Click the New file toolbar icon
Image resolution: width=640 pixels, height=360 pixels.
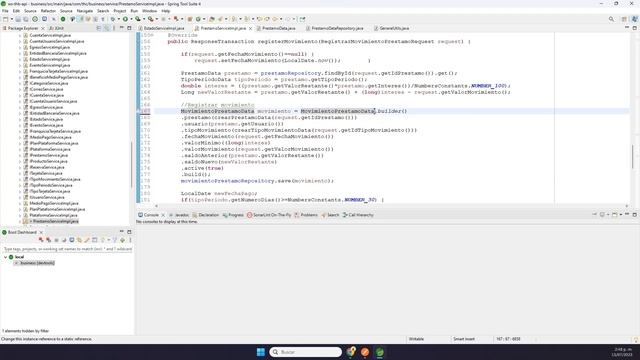click(6, 19)
